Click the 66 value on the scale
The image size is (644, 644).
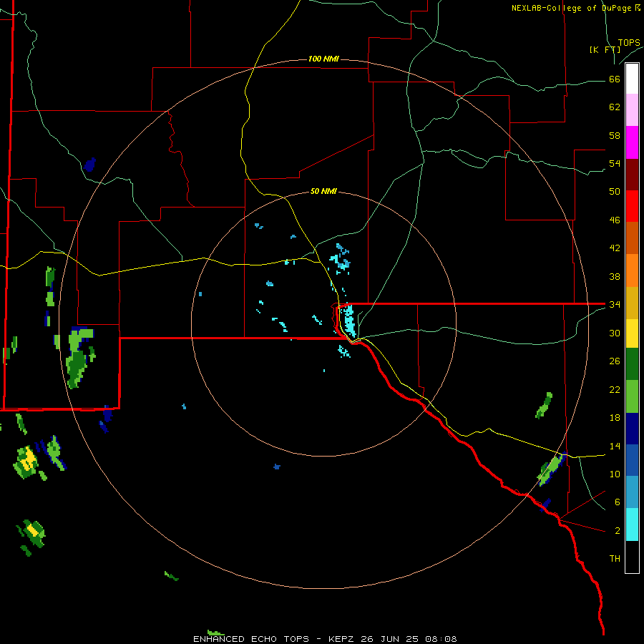click(615, 79)
